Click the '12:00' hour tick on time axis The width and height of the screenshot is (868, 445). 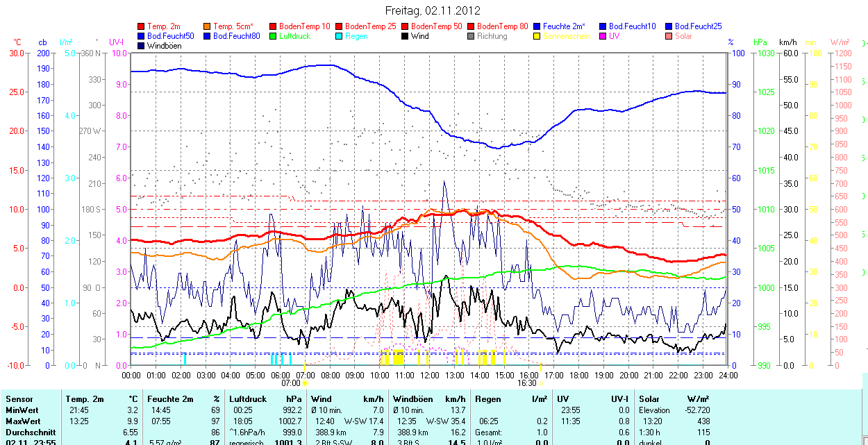click(x=429, y=375)
